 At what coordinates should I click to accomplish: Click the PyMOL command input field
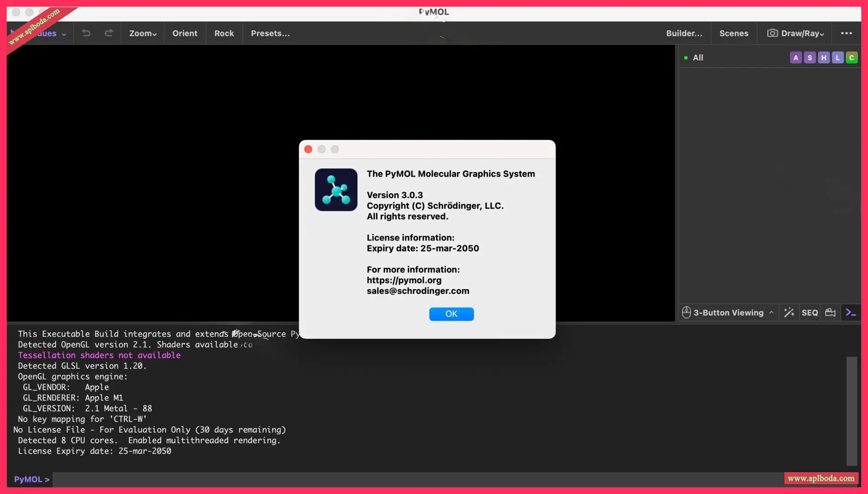(x=418, y=479)
